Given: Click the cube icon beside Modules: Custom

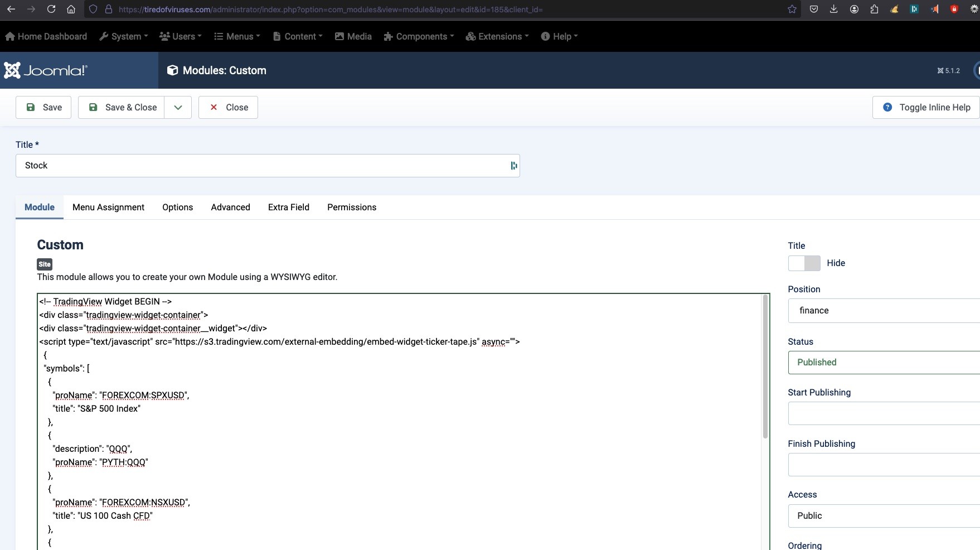Looking at the screenshot, I should click(172, 70).
